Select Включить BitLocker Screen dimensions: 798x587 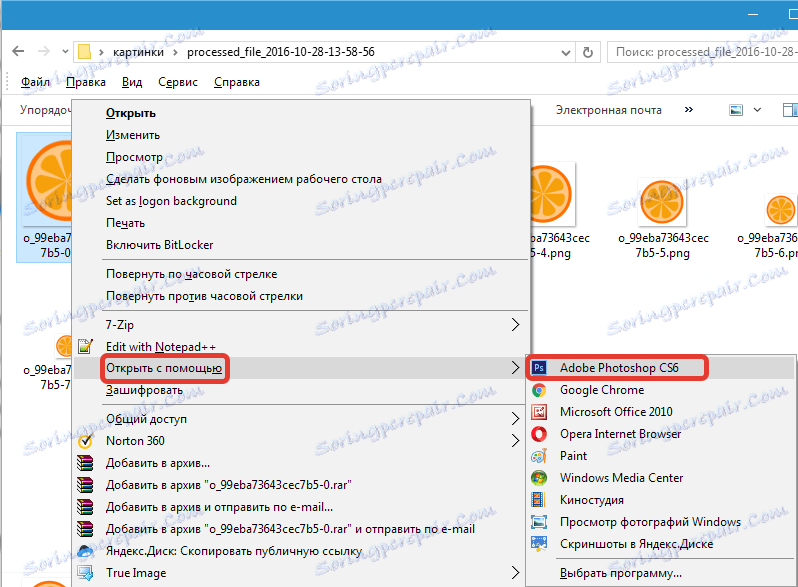[300, 245]
